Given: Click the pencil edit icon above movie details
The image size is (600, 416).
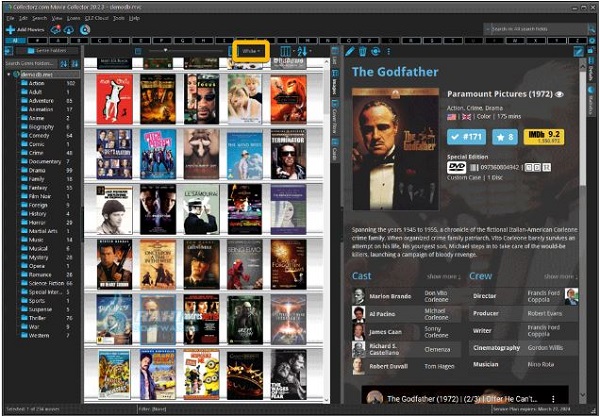Looking at the screenshot, I should tap(349, 51).
